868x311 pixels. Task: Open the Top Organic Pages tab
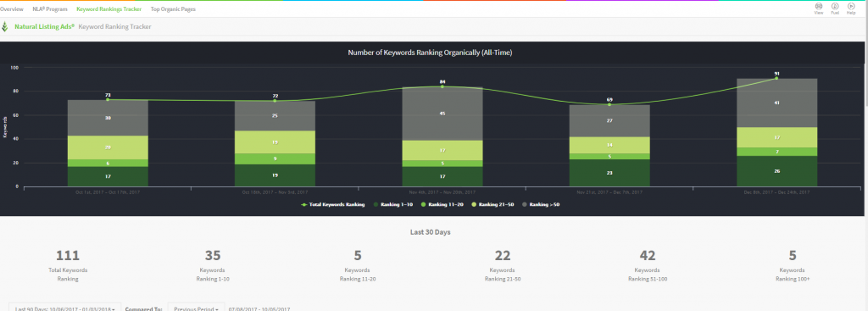click(x=173, y=9)
